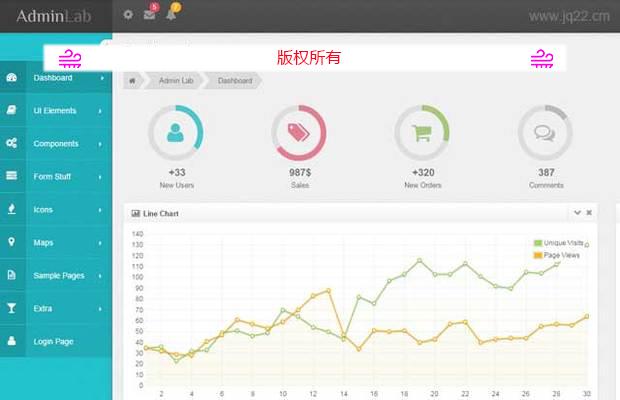
Task: Click the Sales tag circle icon
Action: click(x=299, y=133)
